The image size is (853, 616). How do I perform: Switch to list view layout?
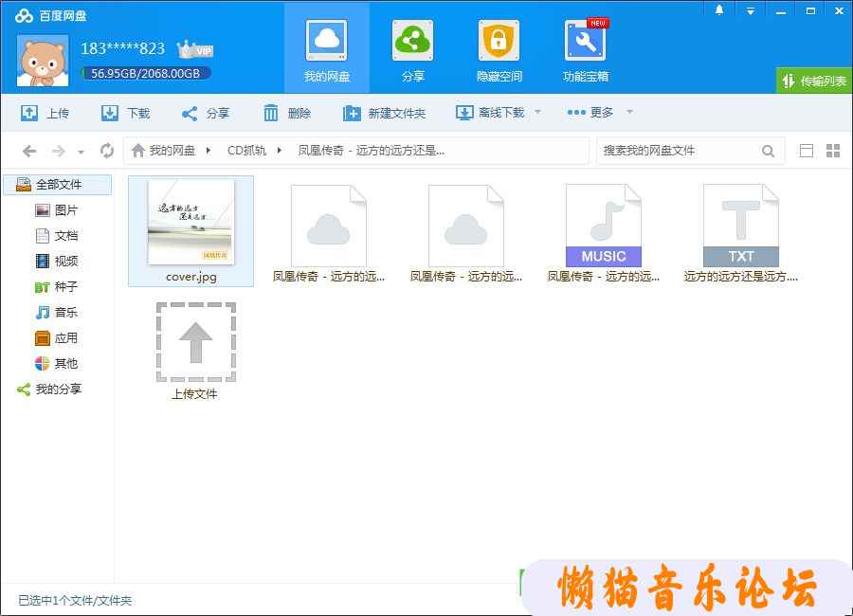pyautogui.click(x=807, y=151)
